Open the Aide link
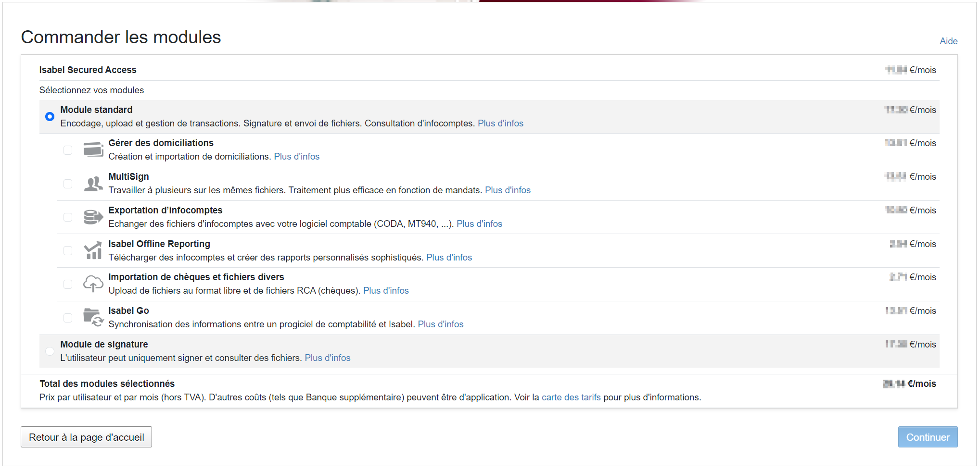This screenshot has width=980, height=471. coord(948,41)
